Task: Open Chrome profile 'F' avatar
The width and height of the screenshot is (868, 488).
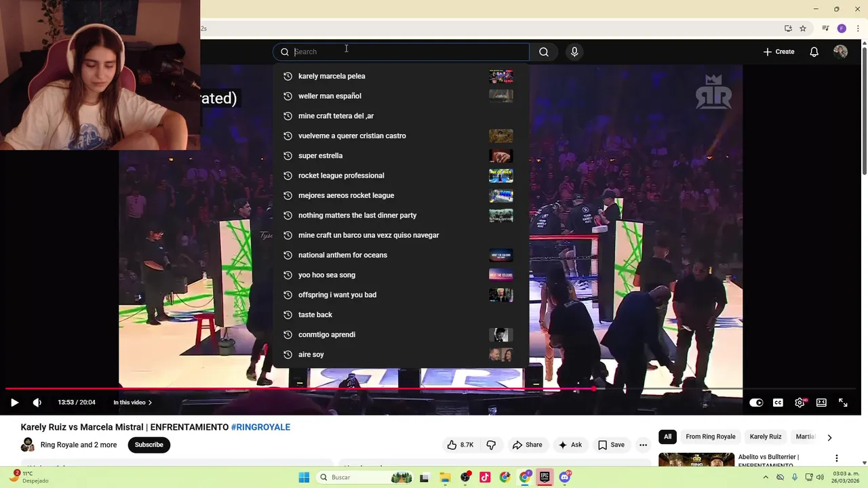Action: click(x=842, y=28)
